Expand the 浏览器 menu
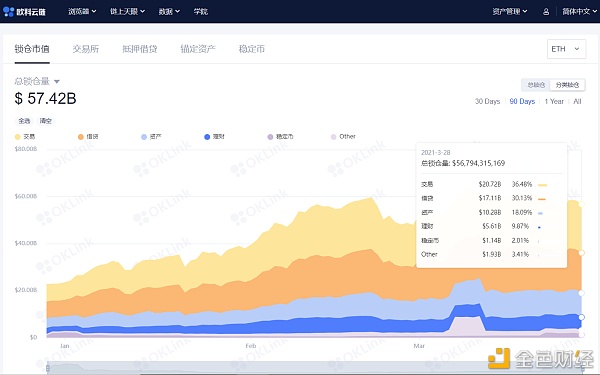The image size is (600, 375). (x=82, y=12)
